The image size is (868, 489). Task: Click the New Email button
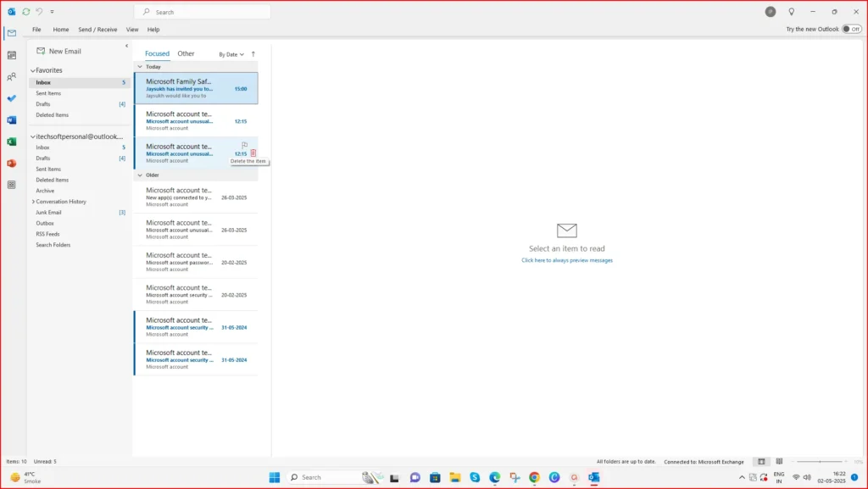point(58,50)
